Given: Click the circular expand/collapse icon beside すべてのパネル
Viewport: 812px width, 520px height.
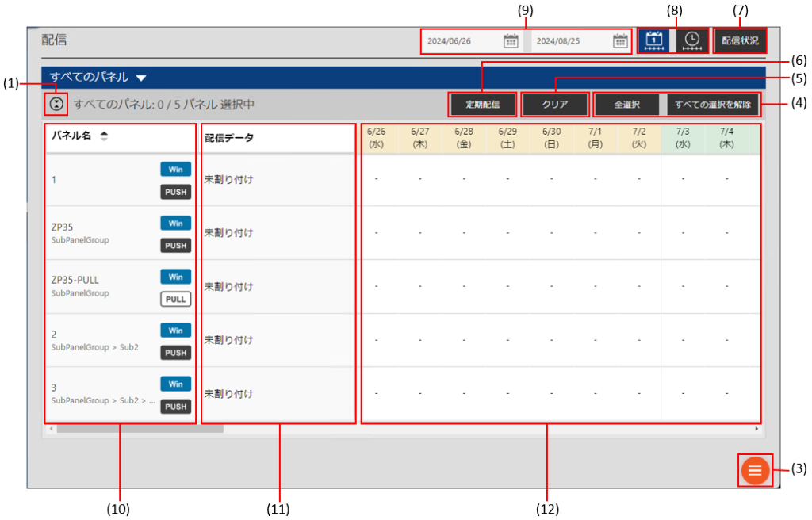Looking at the screenshot, I should pos(56,104).
